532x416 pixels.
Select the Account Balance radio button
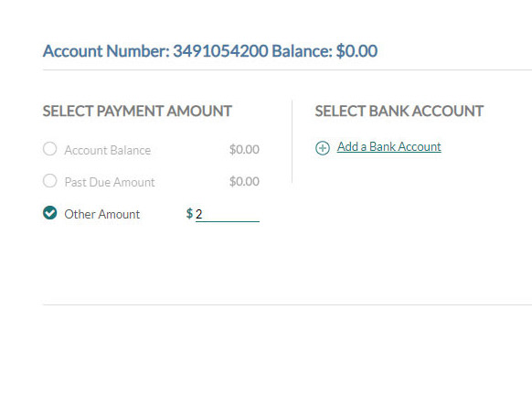[x=49, y=149]
